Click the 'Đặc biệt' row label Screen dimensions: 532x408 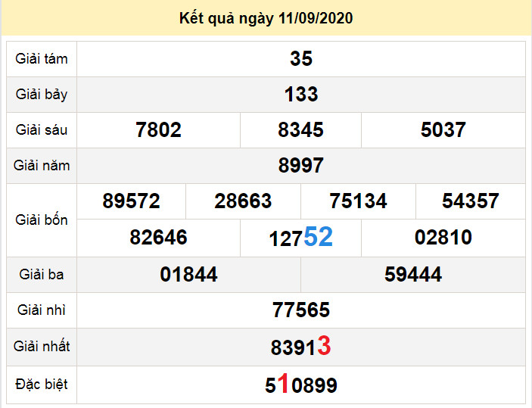42,385
